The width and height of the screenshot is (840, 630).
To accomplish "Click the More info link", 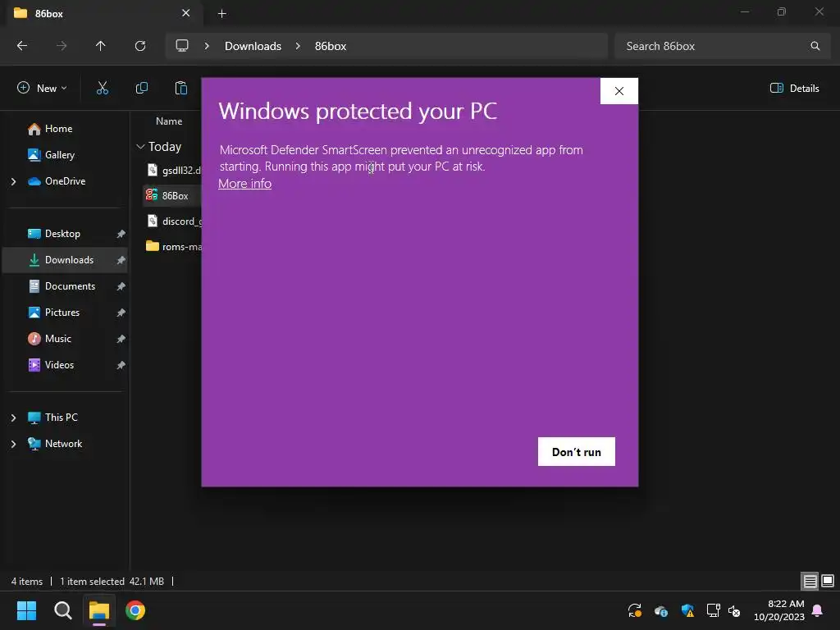I will [244, 184].
